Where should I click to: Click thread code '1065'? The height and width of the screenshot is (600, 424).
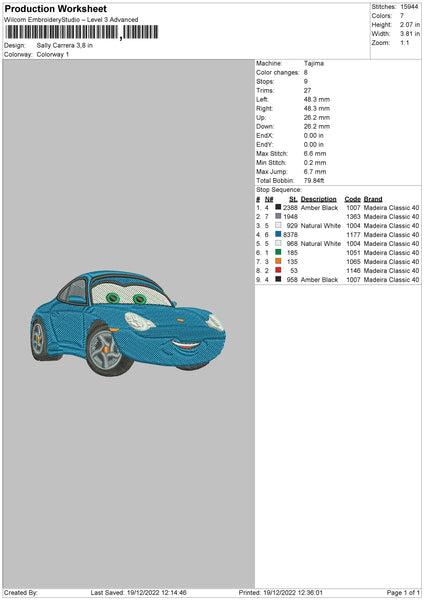point(353,261)
